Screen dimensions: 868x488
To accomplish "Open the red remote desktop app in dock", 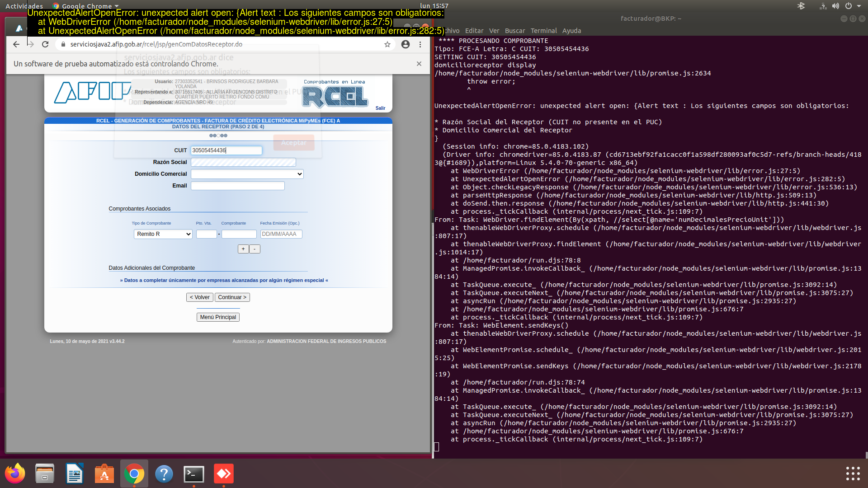I will tap(224, 474).
